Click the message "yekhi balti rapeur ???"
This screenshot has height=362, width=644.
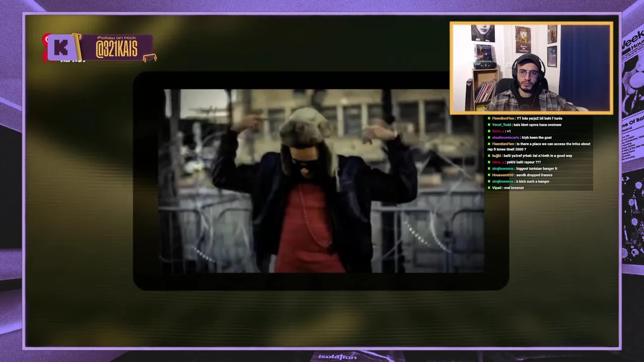(524, 162)
